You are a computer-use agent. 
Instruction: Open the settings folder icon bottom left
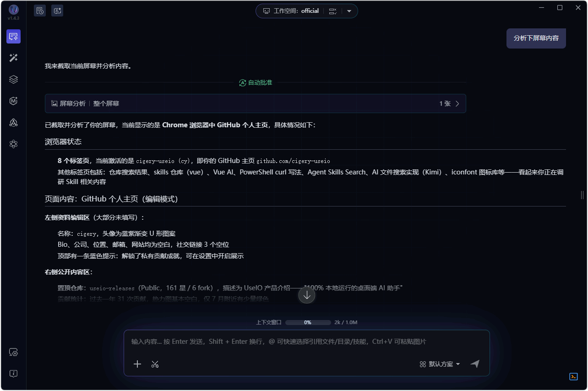(13, 353)
